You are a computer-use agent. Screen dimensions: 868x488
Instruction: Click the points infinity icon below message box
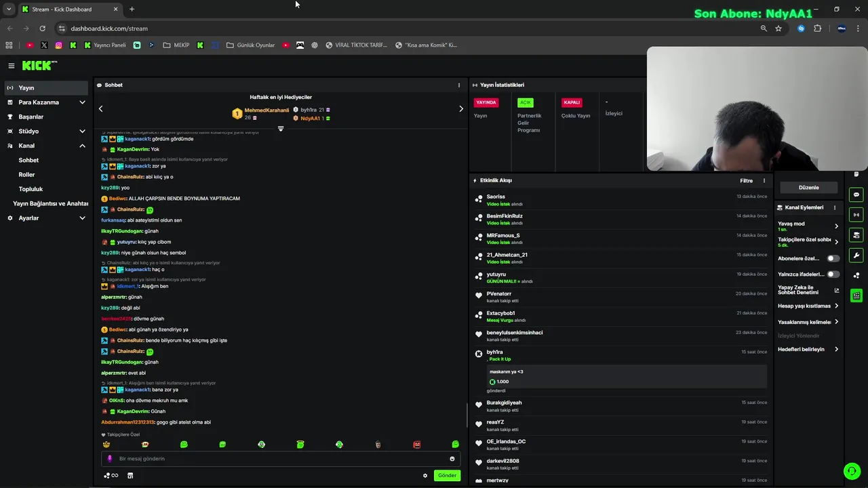[x=111, y=476]
